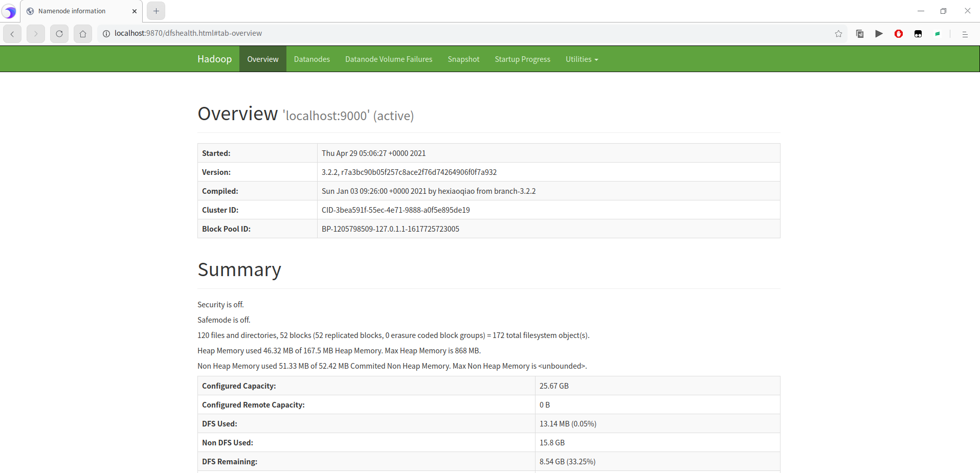Click the play-shaped extension icon in toolbar
The width and height of the screenshot is (980, 473).
coord(879,33)
